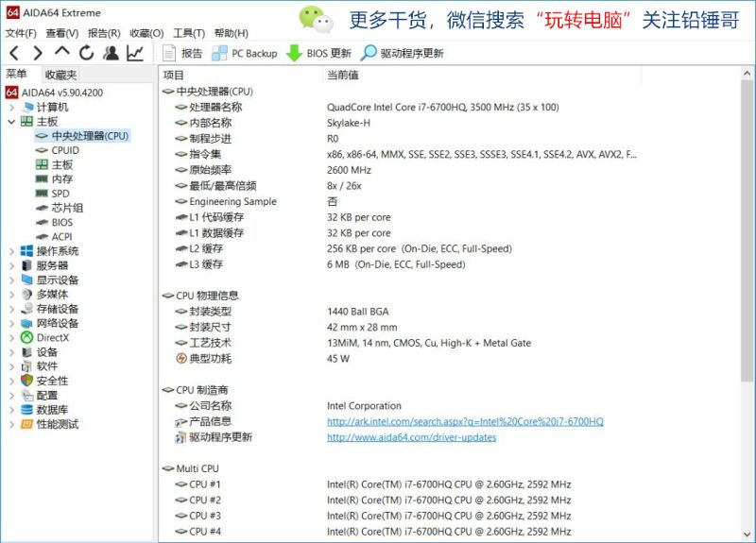Open the 文件(F) menu
Screen dimensions: 756x543
[21, 33]
